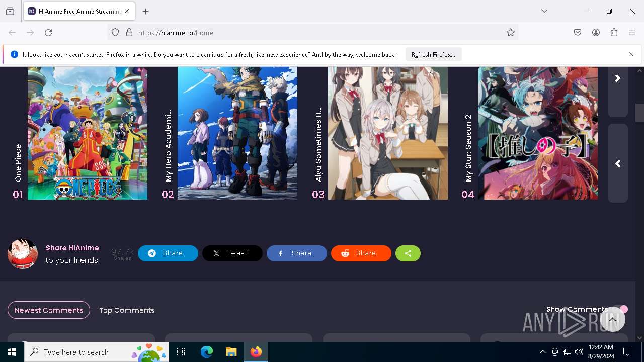Click the Firefox View icon

coord(10,11)
